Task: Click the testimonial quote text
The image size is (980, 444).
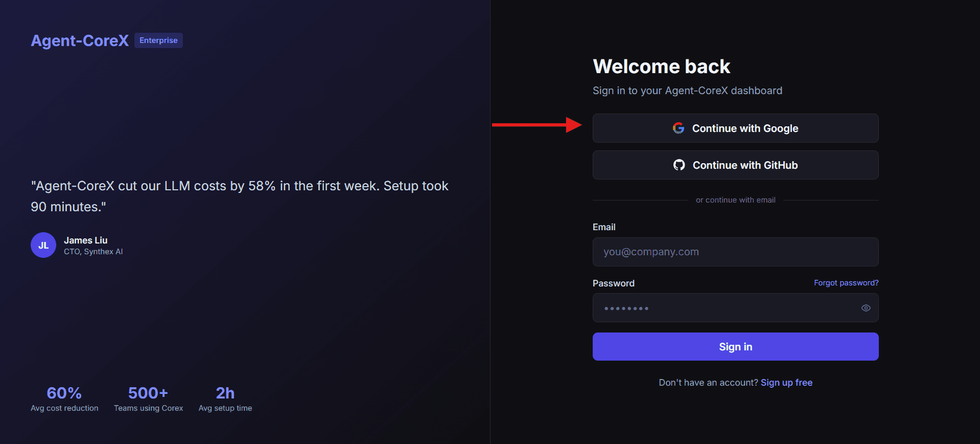Action: tap(239, 196)
